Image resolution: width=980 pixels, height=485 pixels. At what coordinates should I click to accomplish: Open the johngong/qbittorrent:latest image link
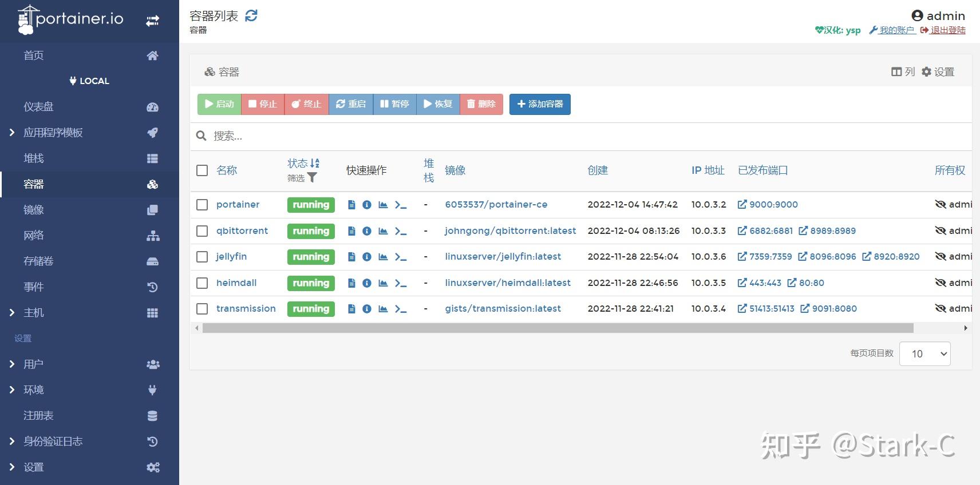pos(511,231)
